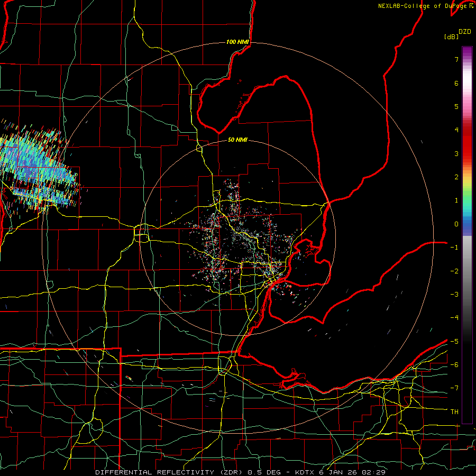Viewport: 476px width, 476px height.
Task: Click the 100 NMI range ring label
Action: (x=237, y=42)
